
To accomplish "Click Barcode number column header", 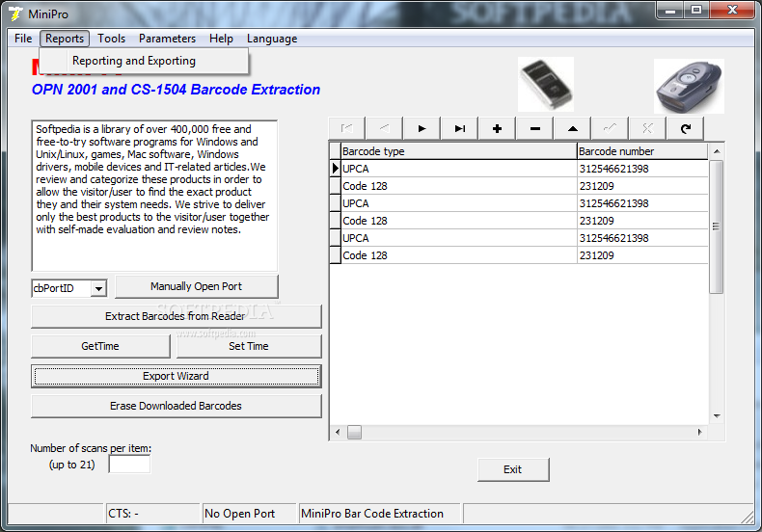I will pyautogui.click(x=642, y=151).
